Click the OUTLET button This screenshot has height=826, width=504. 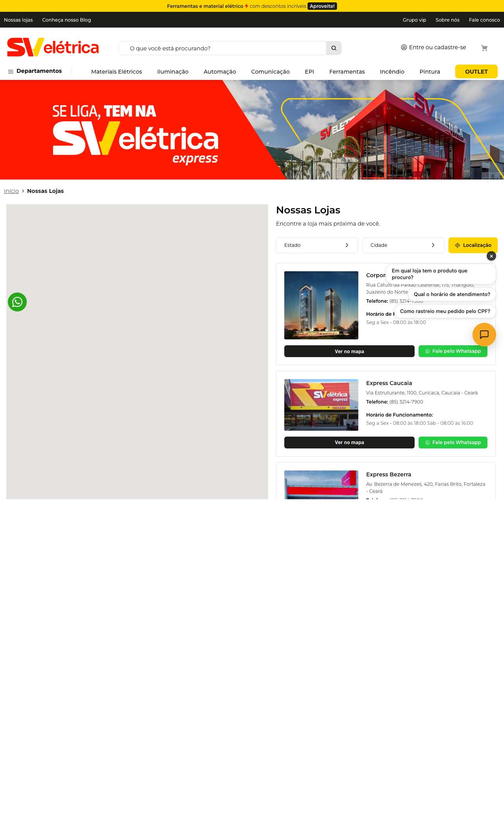click(476, 72)
